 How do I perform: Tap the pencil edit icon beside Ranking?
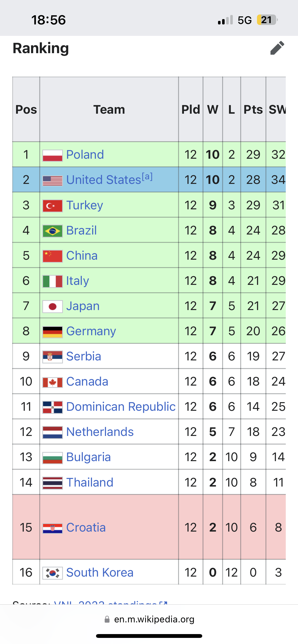(277, 48)
